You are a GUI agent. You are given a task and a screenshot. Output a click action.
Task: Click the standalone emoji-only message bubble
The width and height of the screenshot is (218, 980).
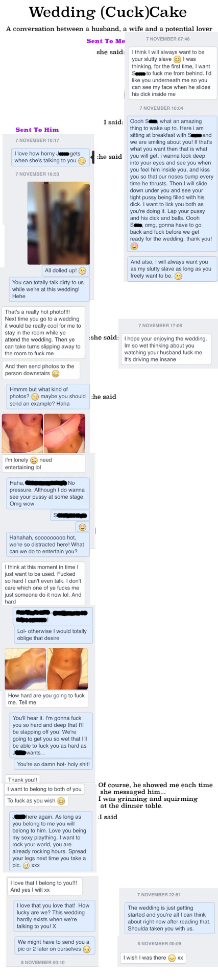tap(82, 527)
